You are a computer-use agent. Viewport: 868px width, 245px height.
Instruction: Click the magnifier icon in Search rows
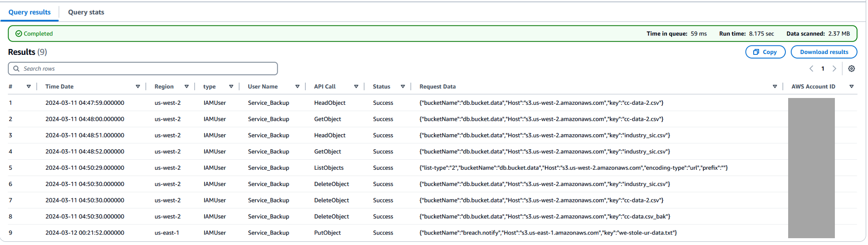tap(16, 69)
